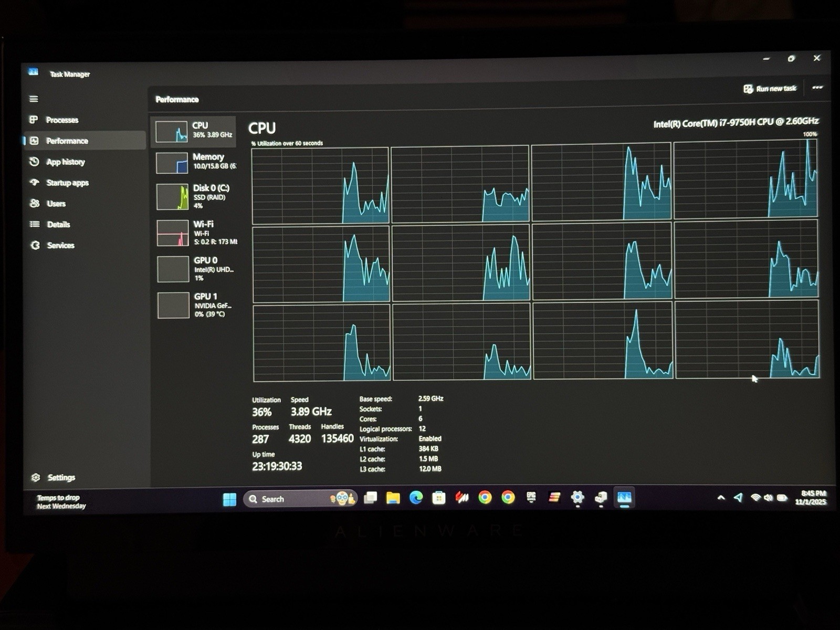Minimize the Task Manager window

[766, 59]
